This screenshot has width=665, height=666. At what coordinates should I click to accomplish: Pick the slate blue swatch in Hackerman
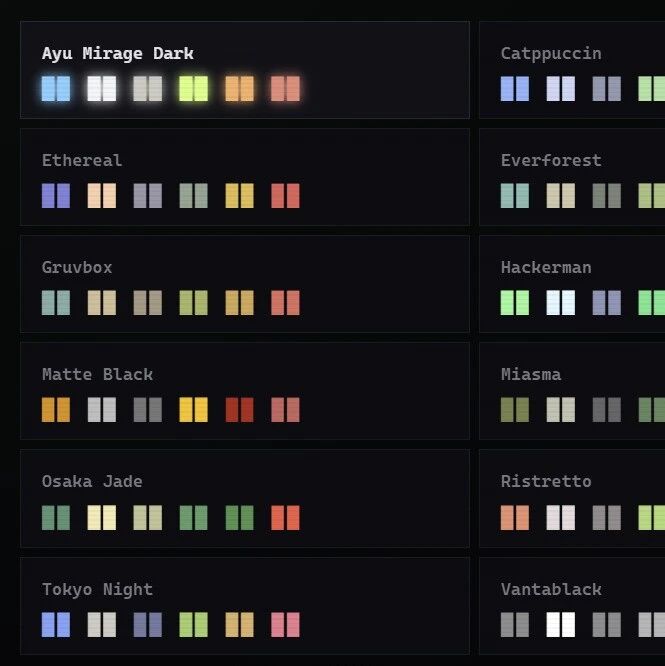pyautogui.click(x=607, y=303)
